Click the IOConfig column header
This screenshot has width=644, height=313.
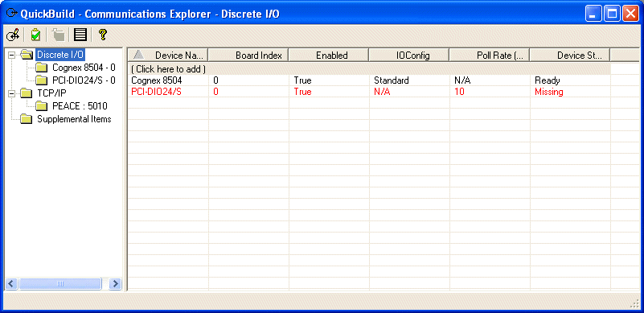tap(409, 55)
